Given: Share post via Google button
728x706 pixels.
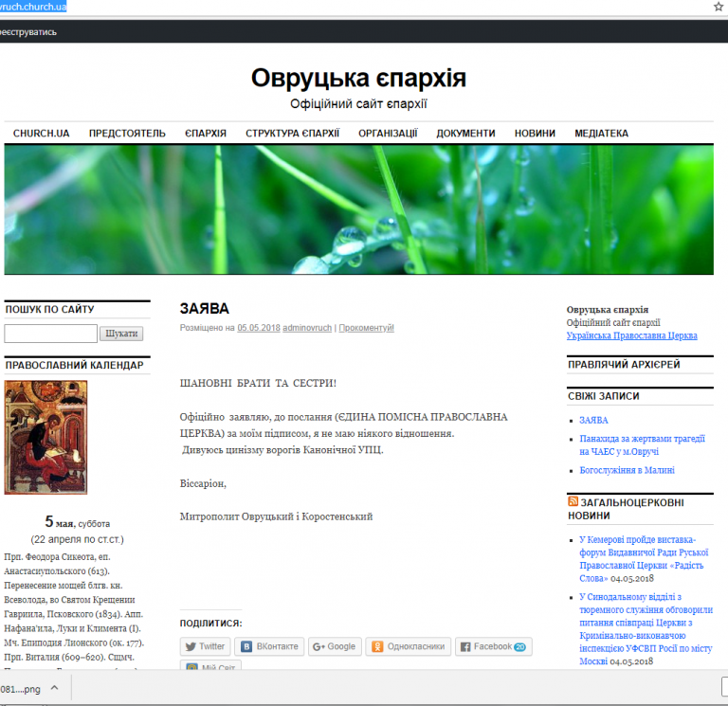Looking at the screenshot, I should (x=335, y=646).
